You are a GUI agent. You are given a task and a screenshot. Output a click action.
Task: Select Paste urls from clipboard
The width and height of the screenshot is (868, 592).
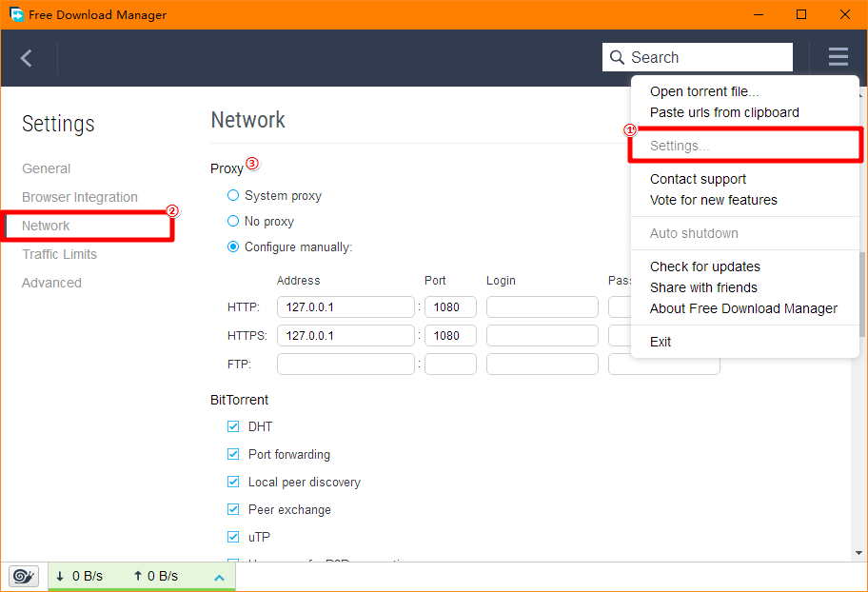(724, 112)
